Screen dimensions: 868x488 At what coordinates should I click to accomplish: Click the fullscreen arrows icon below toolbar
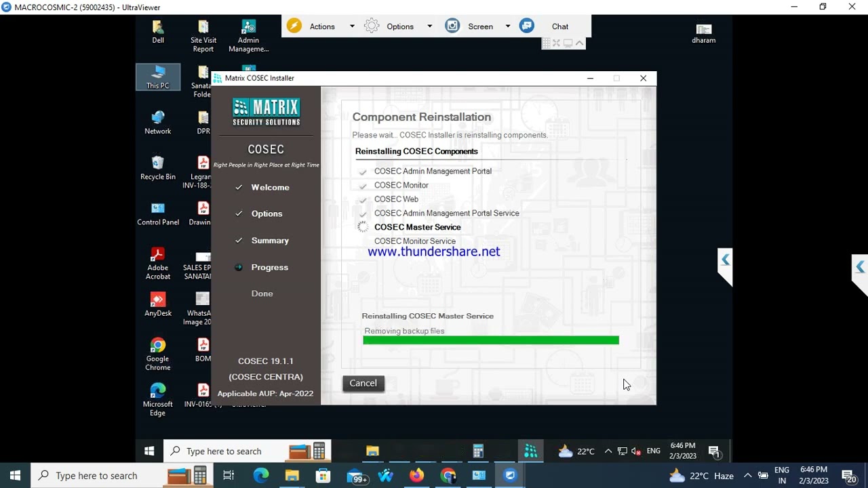(x=557, y=43)
